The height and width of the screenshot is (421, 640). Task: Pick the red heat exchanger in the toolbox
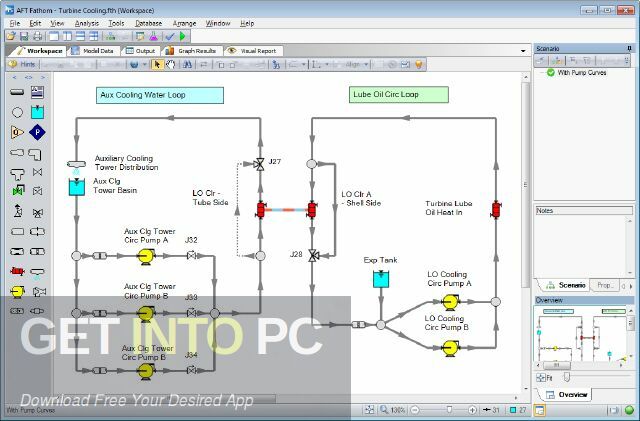(17, 271)
